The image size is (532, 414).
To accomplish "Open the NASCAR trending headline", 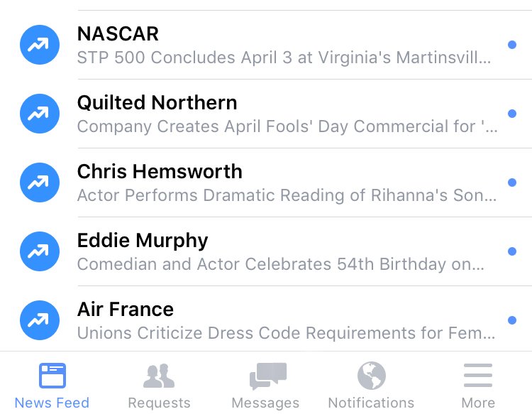I will pos(284,45).
